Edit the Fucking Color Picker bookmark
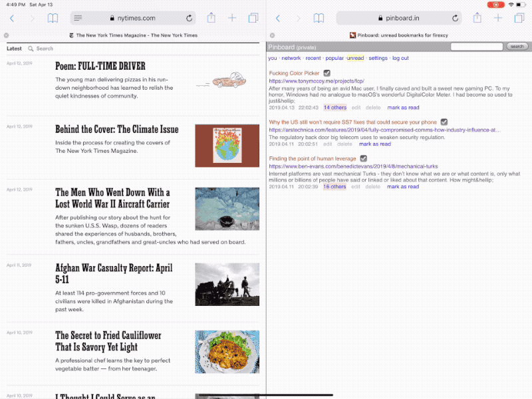The image size is (532, 399). coord(356,108)
